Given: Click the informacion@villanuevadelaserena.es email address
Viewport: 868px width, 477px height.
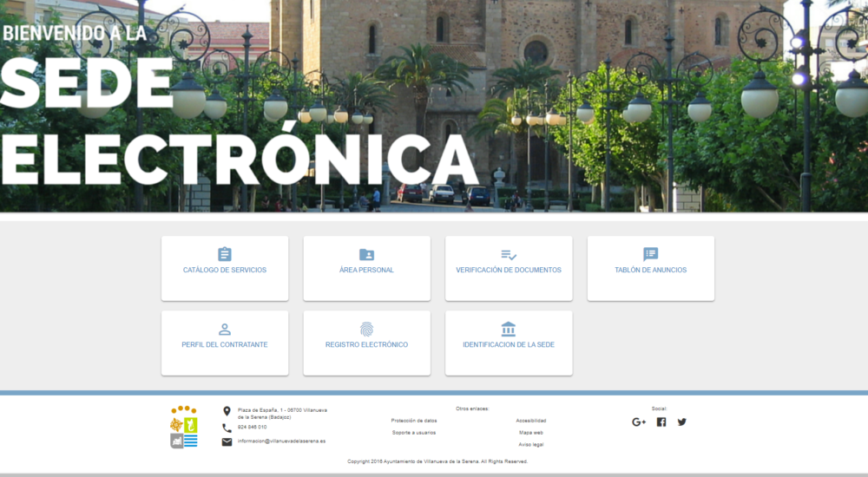Looking at the screenshot, I should point(281,441).
